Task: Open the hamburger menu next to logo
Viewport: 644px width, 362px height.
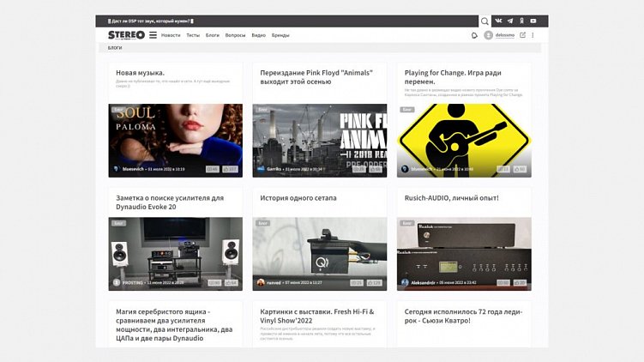Action: point(153,35)
